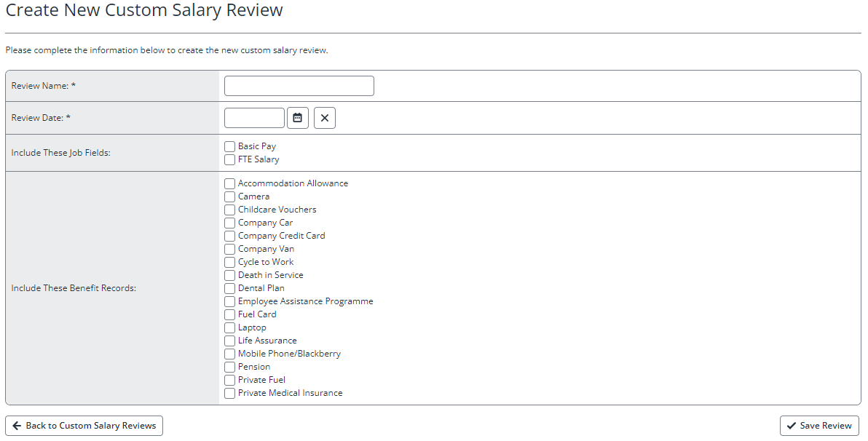Tick the Company Car checkbox
The width and height of the screenshot is (868, 441).
(229, 223)
